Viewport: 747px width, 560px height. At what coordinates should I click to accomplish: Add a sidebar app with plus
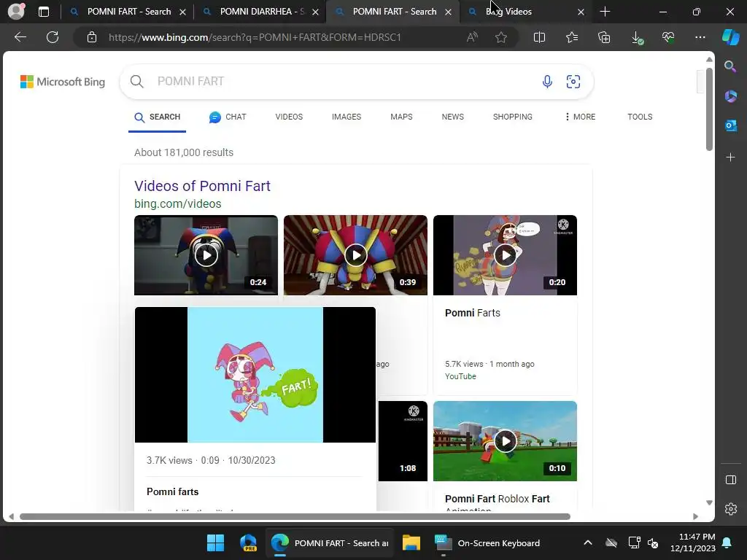pos(730,157)
